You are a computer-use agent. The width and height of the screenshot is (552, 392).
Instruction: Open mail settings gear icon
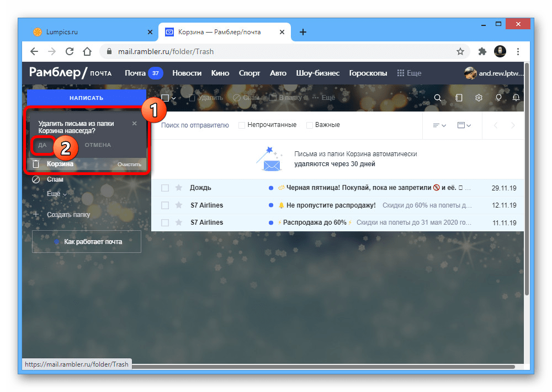point(479,98)
